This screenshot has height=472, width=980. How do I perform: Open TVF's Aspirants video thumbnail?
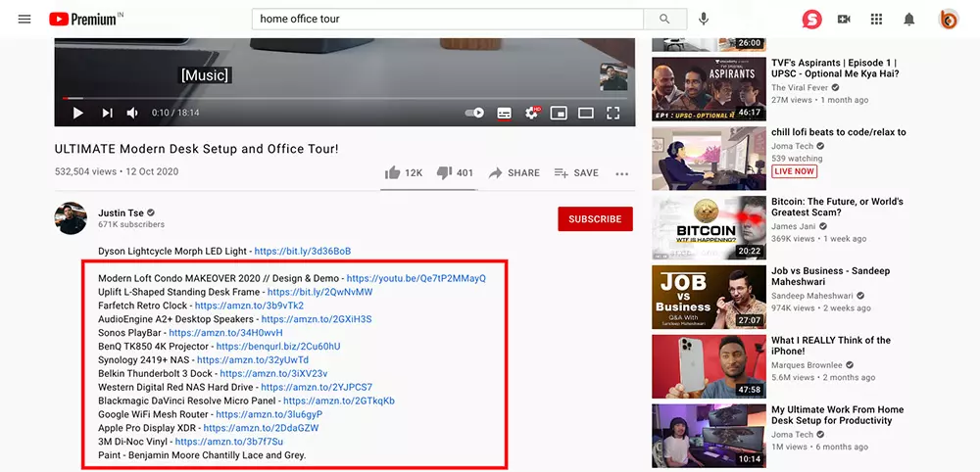click(709, 89)
